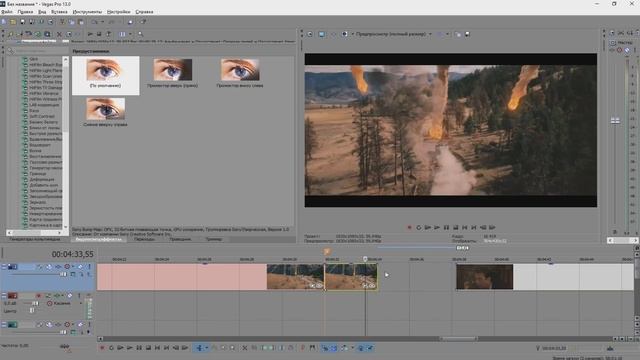Go to start using preview window transport
Screen dimensions: 640x360
pos(465,227)
